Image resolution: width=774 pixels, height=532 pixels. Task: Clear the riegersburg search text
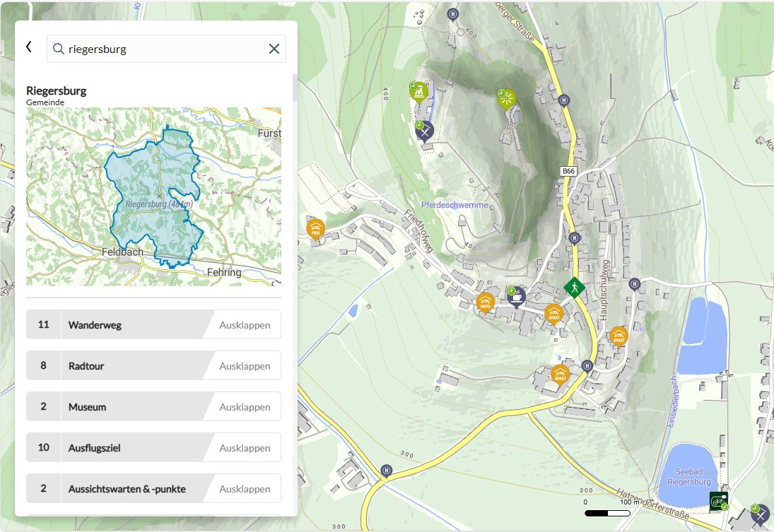click(x=274, y=49)
